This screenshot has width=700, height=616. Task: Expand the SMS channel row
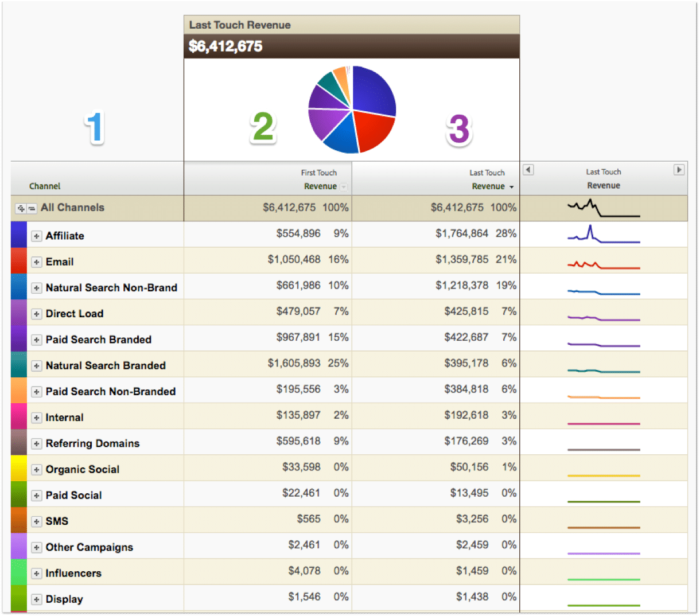(37, 521)
